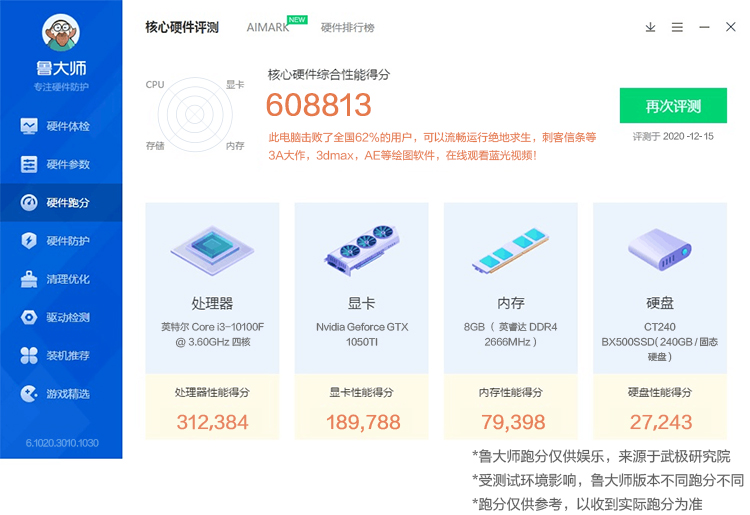Click the processor score 312,384

pos(212,422)
